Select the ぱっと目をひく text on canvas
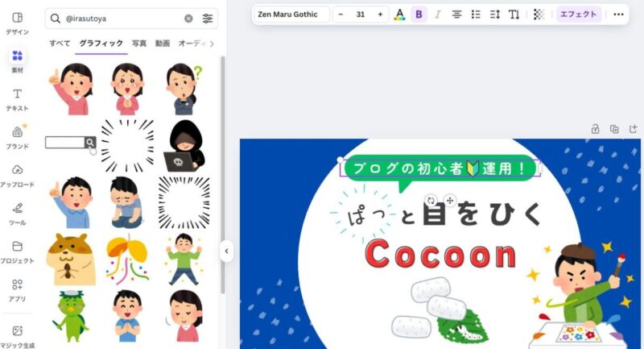The height and width of the screenshot is (349, 644). [x=444, y=214]
